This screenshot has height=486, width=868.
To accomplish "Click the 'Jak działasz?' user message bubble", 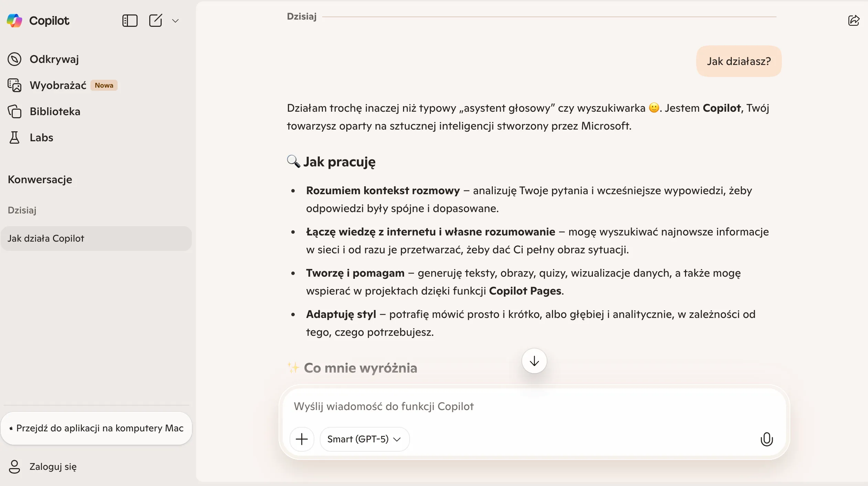I will pos(739,61).
